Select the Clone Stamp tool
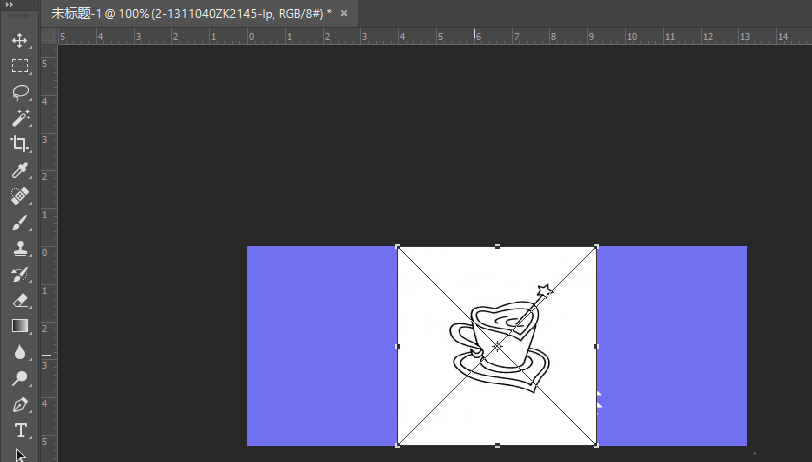The height and width of the screenshot is (462, 812). click(x=20, y=249)
